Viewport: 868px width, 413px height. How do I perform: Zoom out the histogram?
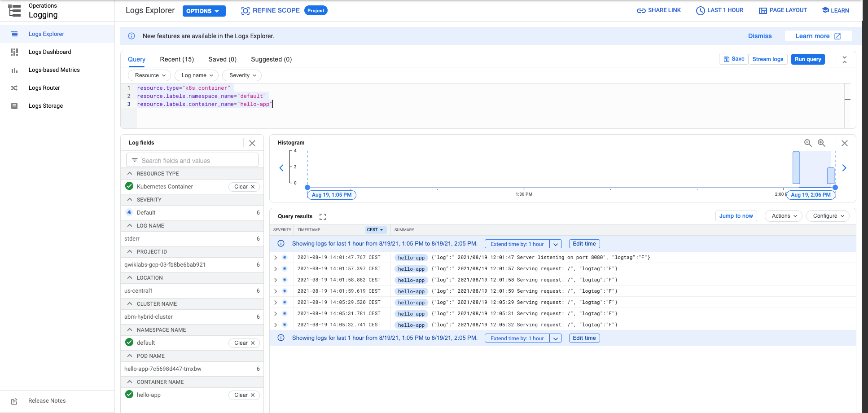[x=808, y=143]
